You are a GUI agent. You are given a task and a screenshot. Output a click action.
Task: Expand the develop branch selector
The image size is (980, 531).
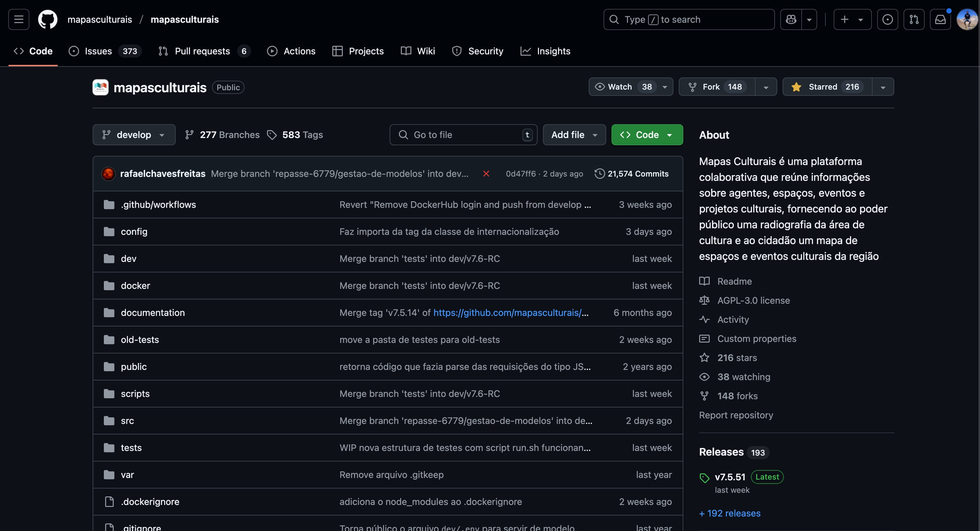(134, 134)
